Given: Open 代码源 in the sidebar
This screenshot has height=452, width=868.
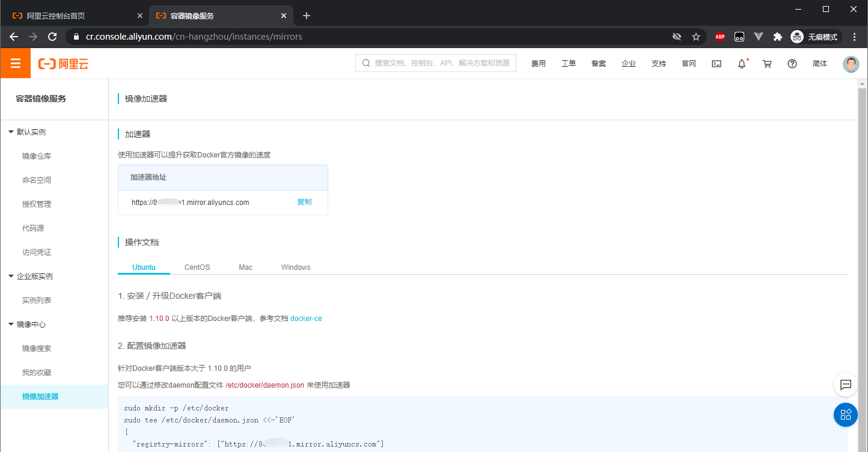Looking at the screenshot, I should coord(33,228).
